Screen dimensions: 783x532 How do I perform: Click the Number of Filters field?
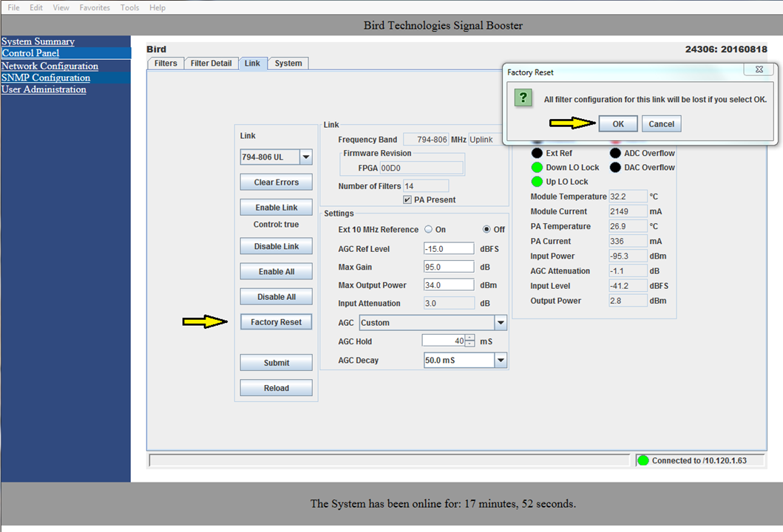pos(426,186)
